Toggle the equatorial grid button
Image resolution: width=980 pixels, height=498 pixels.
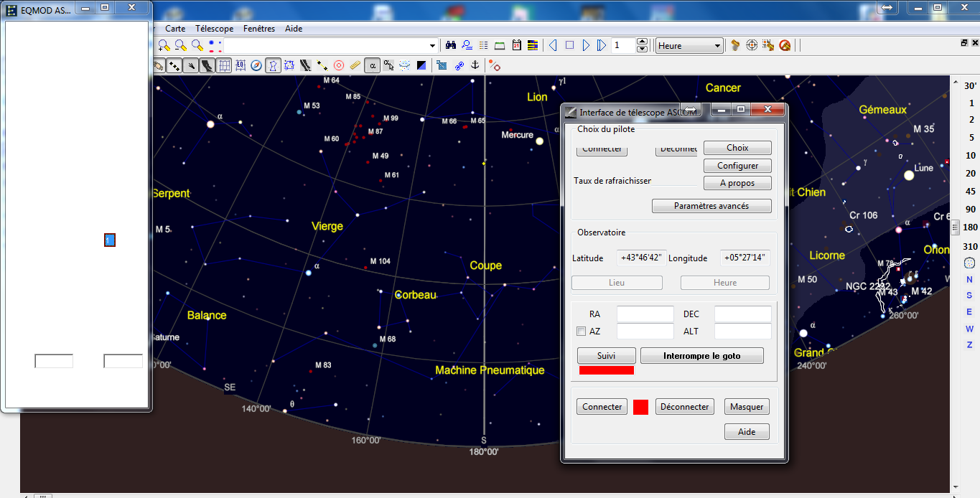point(224,65)
